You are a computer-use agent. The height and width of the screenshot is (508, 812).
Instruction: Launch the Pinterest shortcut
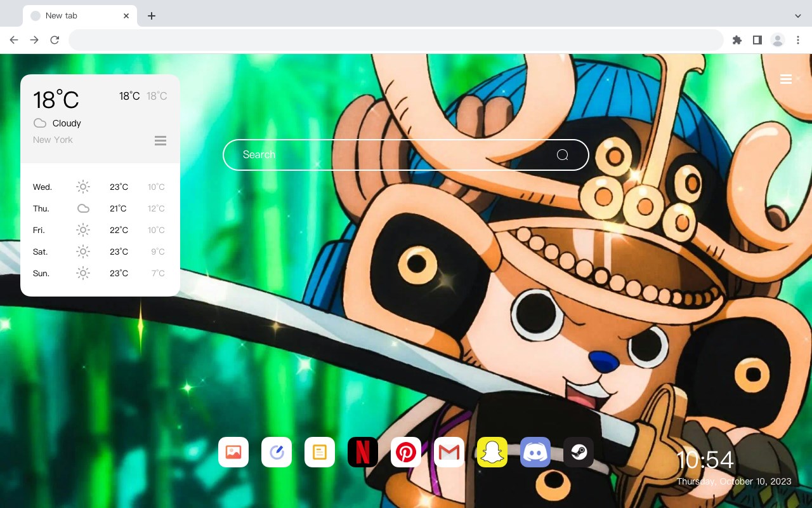click(406, 452)
